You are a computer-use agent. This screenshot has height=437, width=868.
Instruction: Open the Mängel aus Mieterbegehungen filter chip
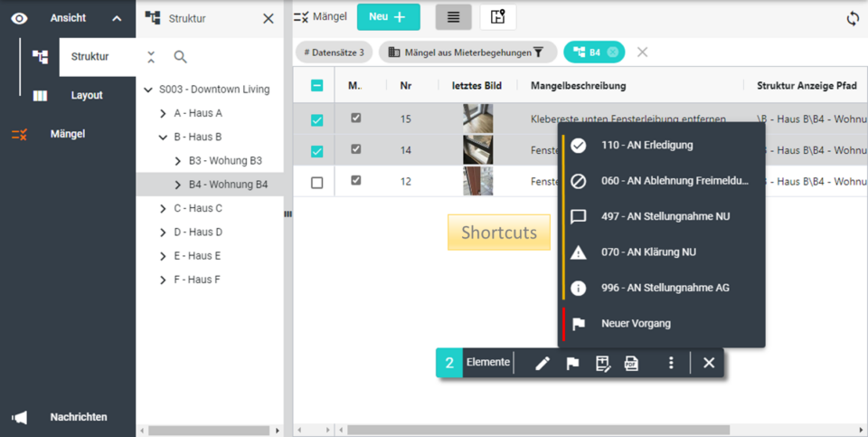467,52
